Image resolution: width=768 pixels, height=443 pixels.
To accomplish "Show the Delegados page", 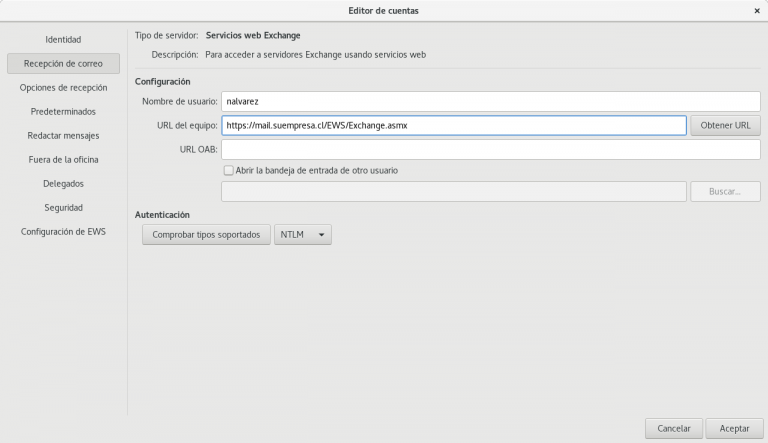I will (63, 183).
